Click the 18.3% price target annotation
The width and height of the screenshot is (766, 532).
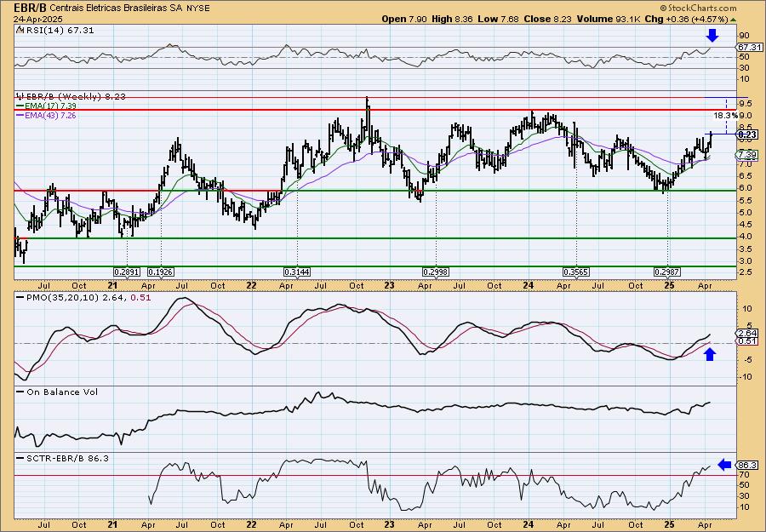(725, 116)
